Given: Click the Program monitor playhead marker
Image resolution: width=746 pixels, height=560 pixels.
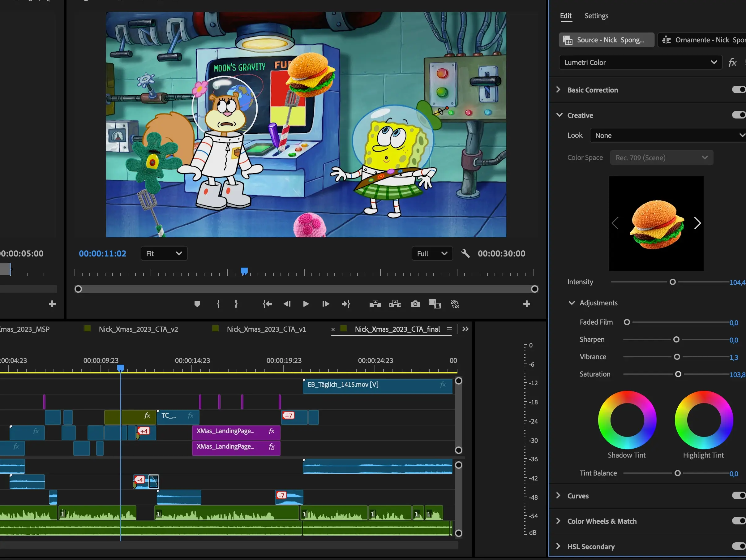Looking at the screenshot, I should point(244,271).
